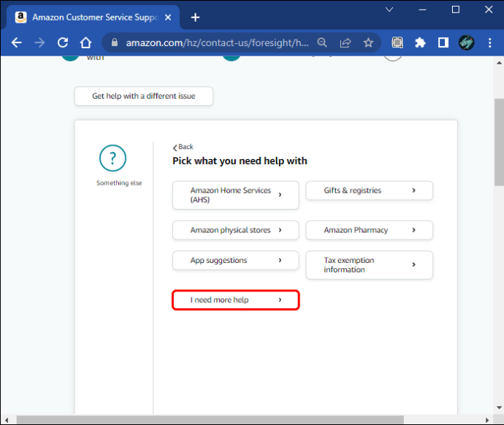
Task: Open the browser home page icon
Action: [85, 42]
